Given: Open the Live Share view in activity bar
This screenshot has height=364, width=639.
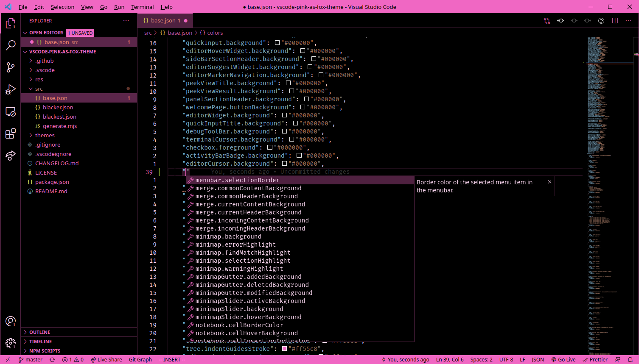Looking at the screenshot, I should pyautogui.click(x=11, y=156).
